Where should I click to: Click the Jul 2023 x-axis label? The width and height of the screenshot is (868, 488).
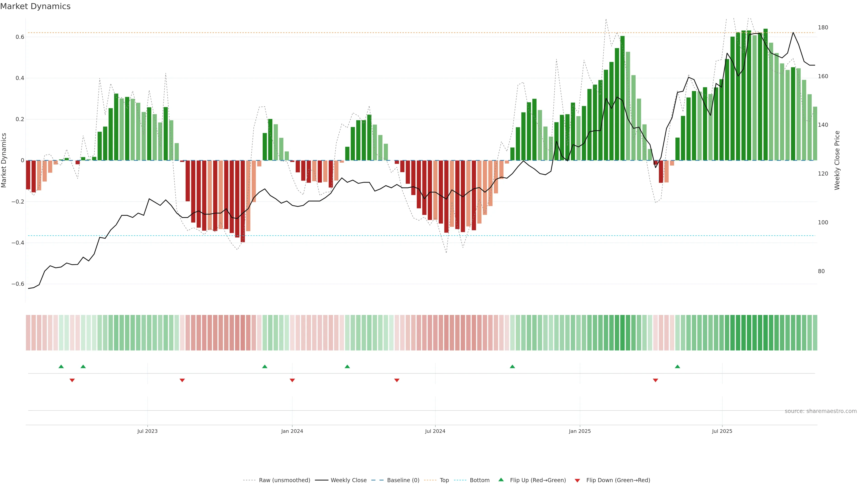147,431
